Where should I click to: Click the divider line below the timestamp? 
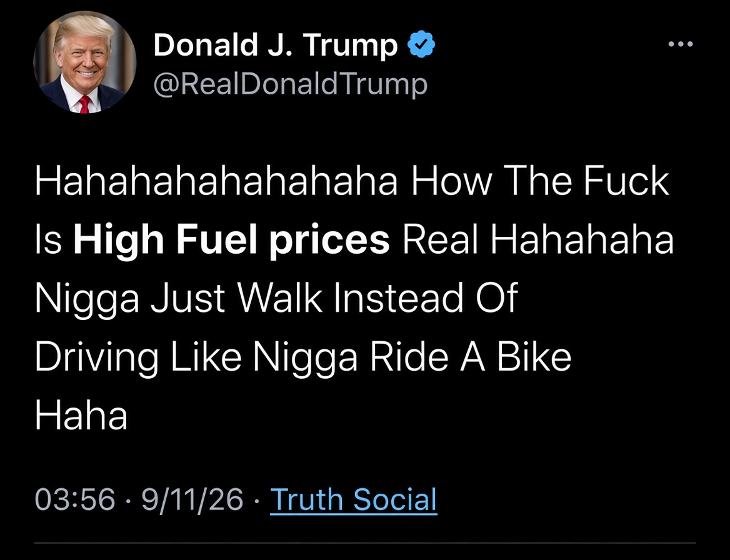tap(365, 542)
